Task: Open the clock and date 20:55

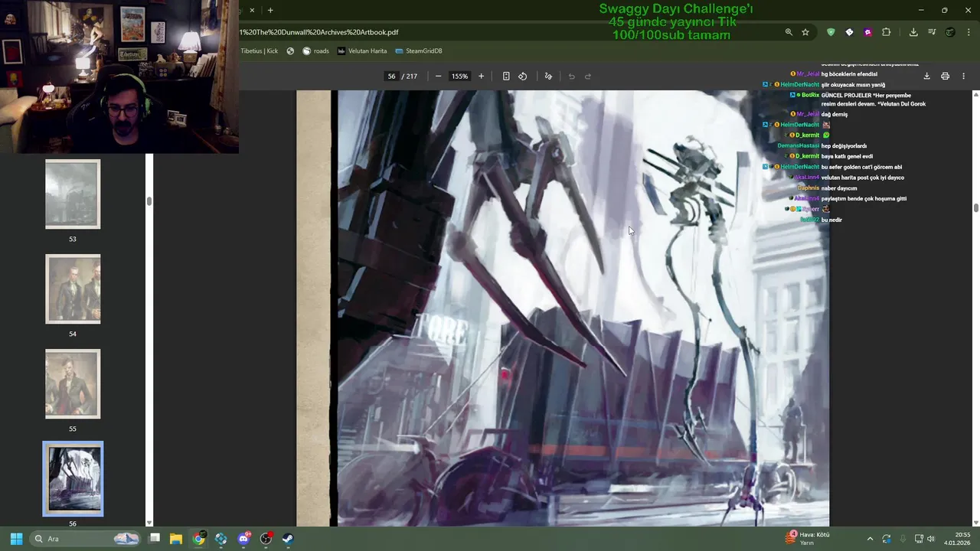Action: 958,539
